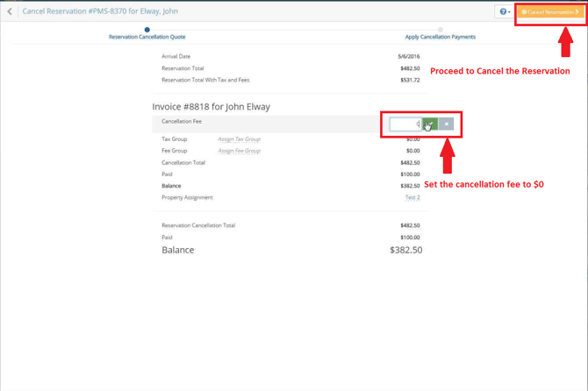Click the Reservation Cancellation Total label
The image size is (588, 391).
click(198, 225)
